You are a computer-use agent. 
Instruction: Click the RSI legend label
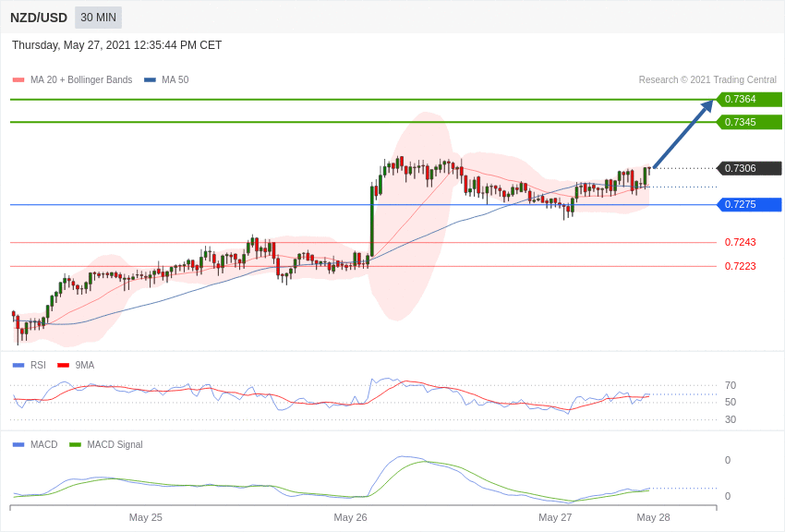(38, 366)
